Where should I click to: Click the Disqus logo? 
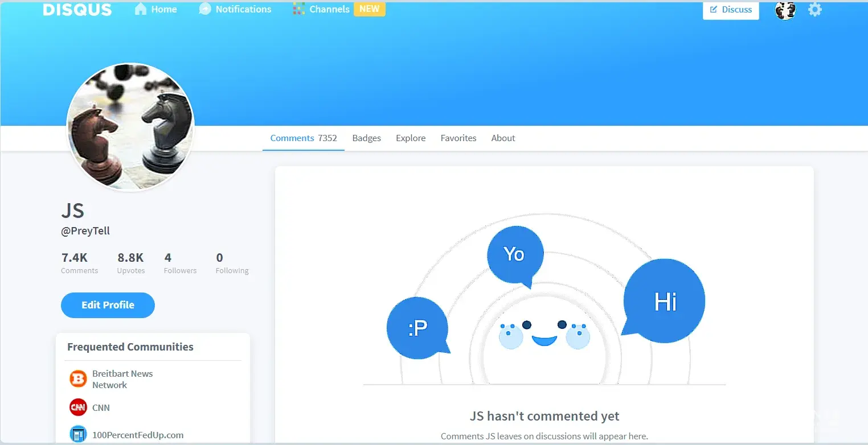coord(77,9)
